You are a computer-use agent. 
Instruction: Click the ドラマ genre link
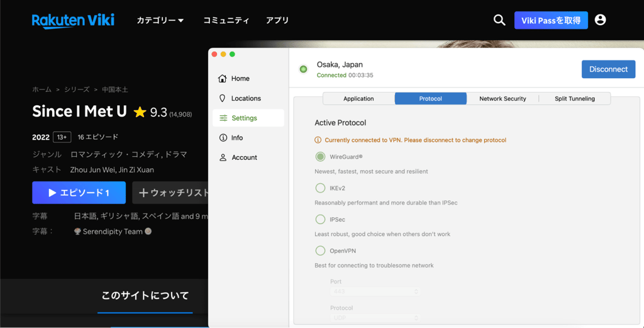coord(177,154)
